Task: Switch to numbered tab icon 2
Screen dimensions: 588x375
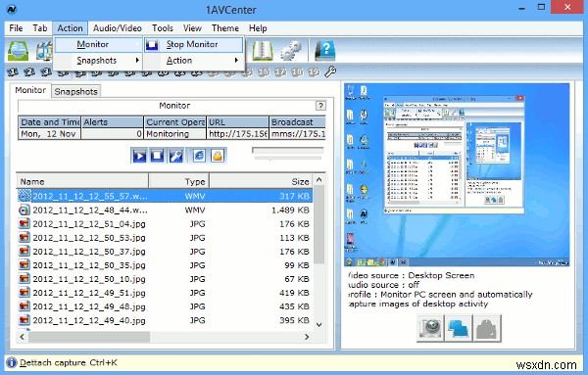Action: pos(29,71)
